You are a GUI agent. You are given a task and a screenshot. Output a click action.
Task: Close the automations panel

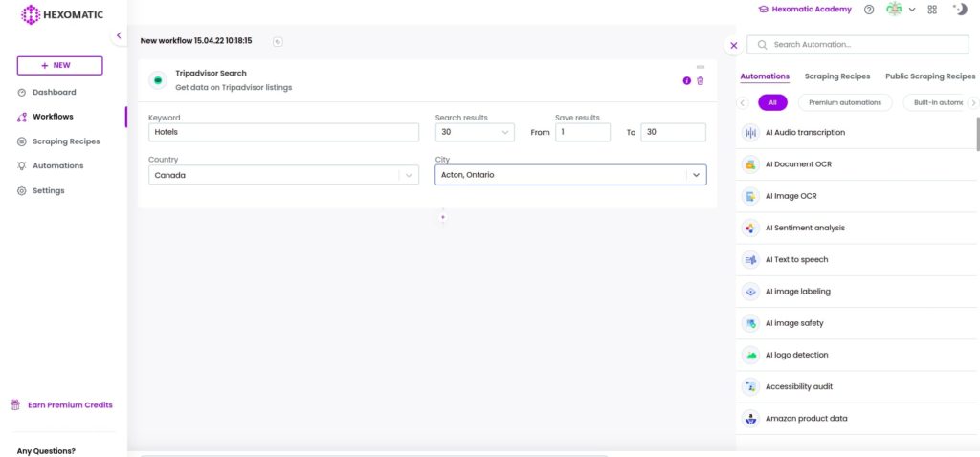coord(734,46)
